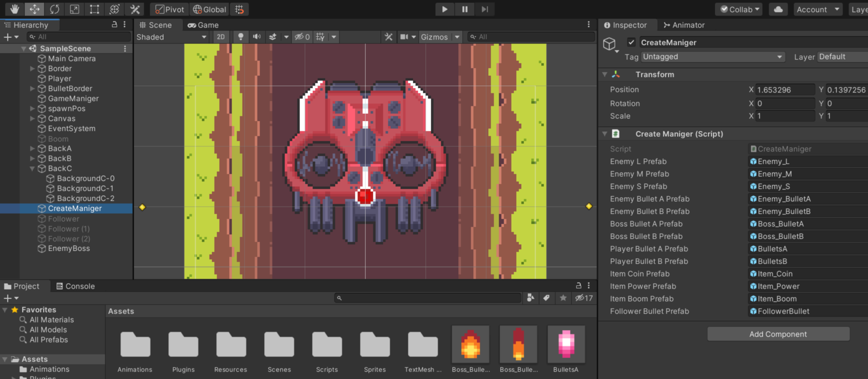Click the Step frame button
Screen dimensions: 868x379
[x=485, y=9]
